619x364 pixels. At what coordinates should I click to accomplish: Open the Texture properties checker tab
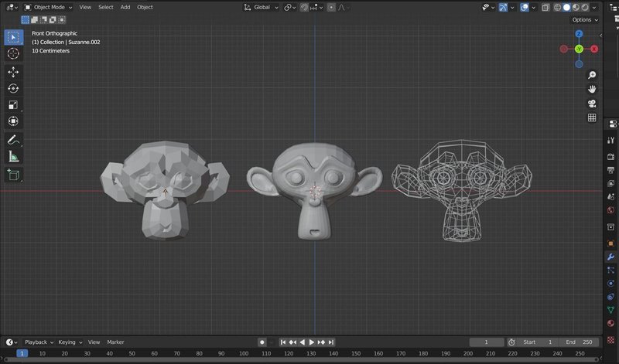pyautogui.click(x=610, y=340)
